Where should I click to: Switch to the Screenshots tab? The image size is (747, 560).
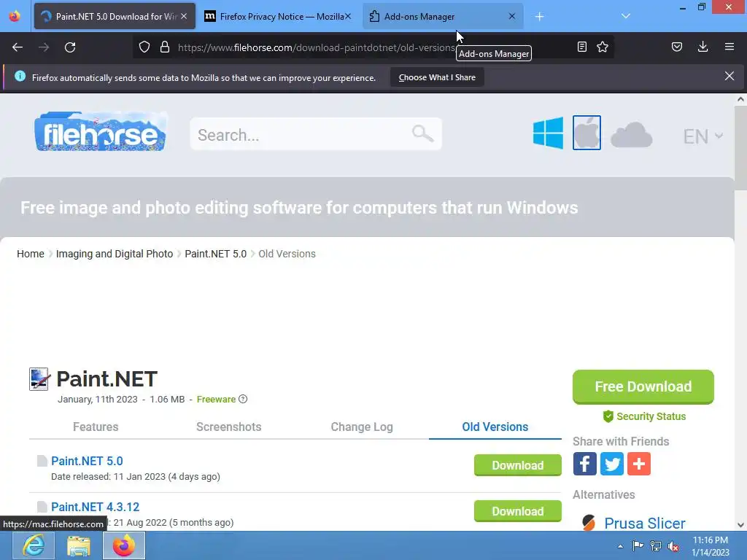[x=228, y=427]
